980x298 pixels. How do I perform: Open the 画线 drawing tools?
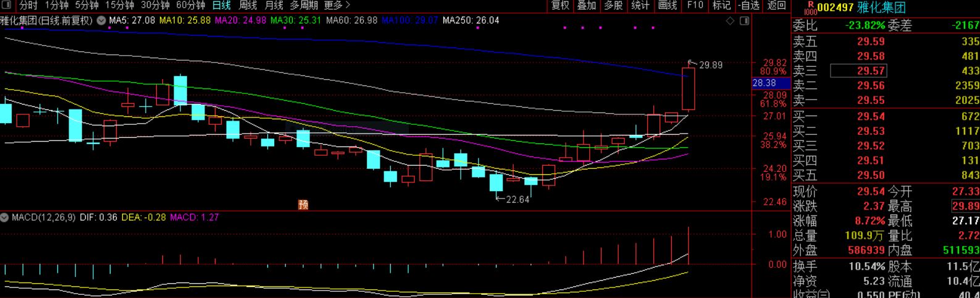[668, 6]
